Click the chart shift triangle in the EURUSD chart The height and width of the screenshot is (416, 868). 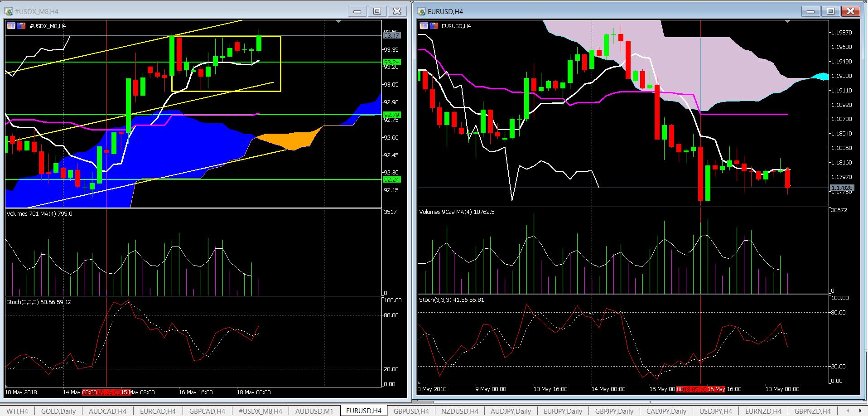pyautogui.click(x=787, y=22)
